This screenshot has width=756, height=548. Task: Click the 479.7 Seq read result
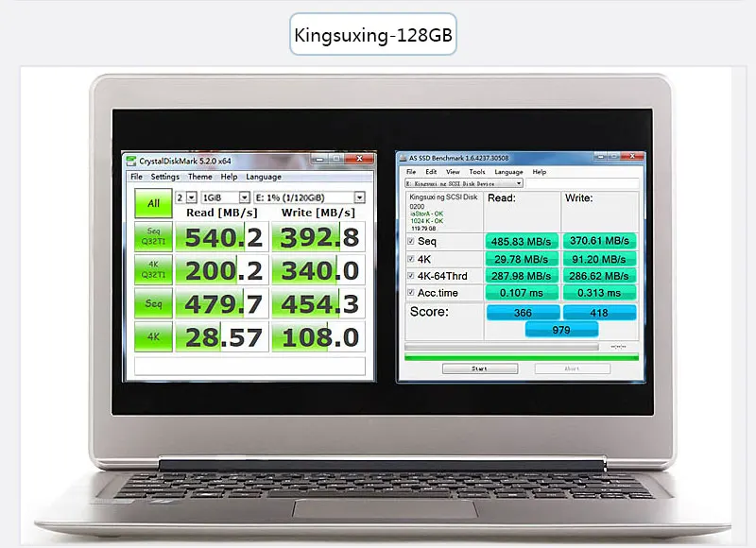(222, 303)
